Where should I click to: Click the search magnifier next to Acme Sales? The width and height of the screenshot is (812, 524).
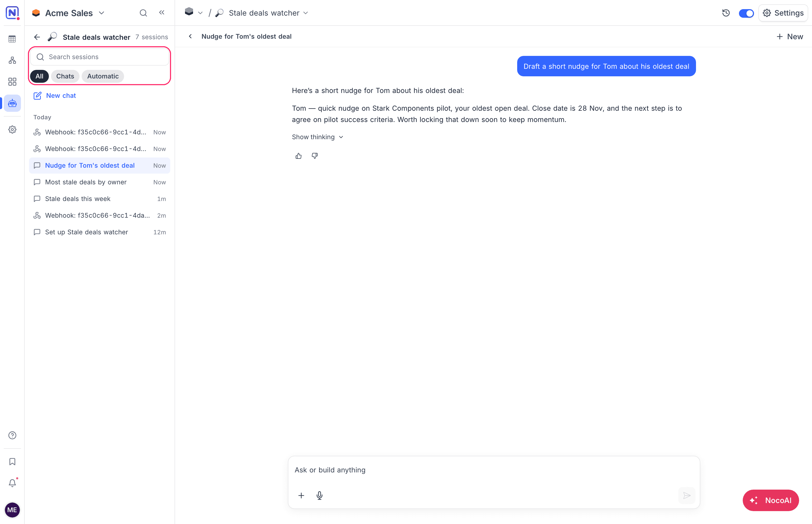coord(143,13)
